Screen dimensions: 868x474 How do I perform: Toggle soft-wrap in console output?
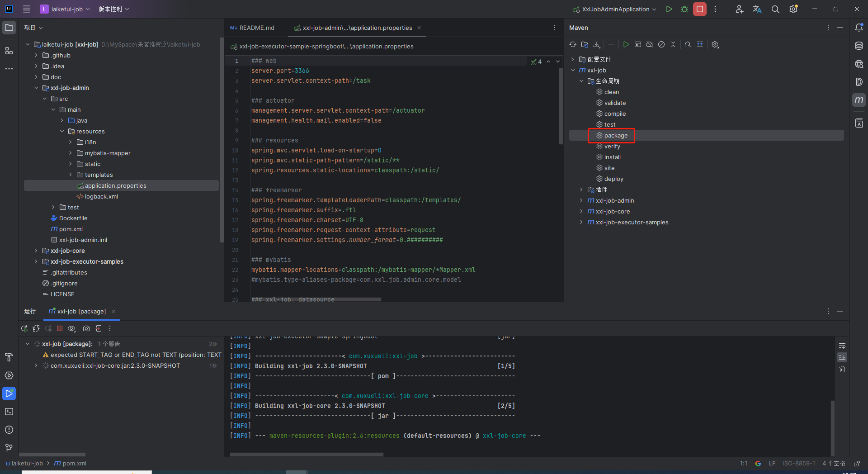[842, 346]
